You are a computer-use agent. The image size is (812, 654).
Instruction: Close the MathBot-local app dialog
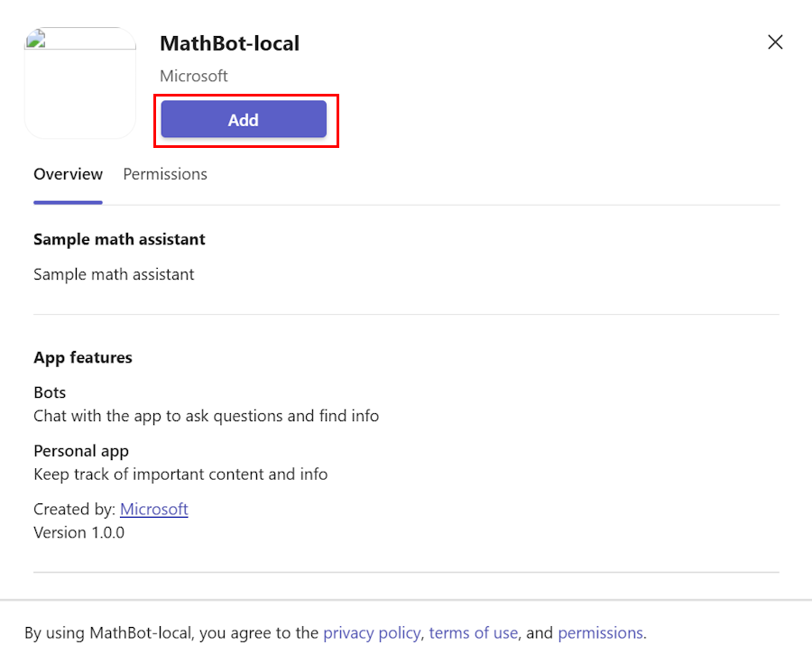coord(775,41)
